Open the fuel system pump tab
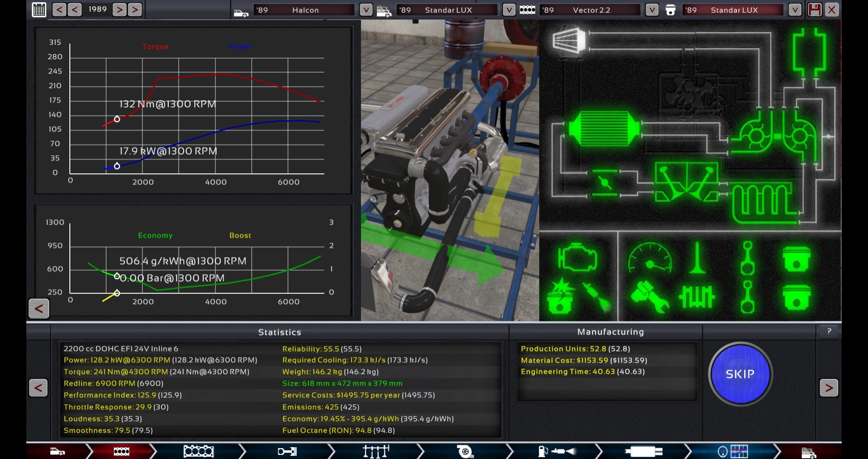This screenshot has width=868, height=459. [557, 451]
